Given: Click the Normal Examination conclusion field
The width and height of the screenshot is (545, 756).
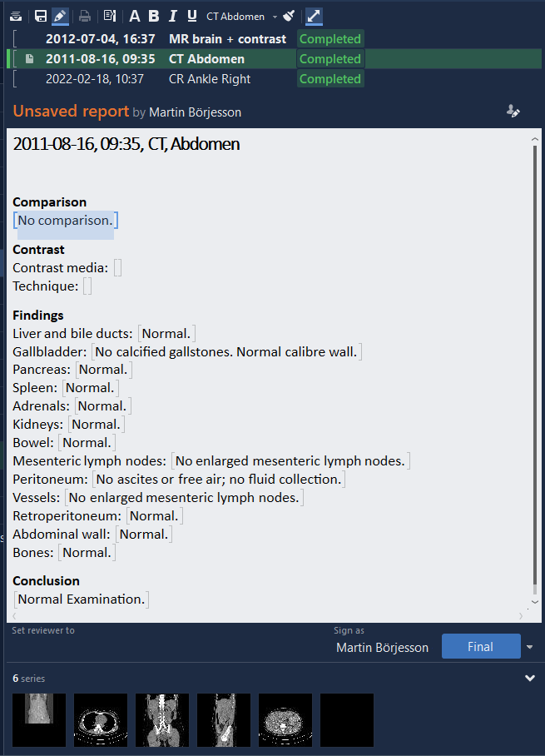Looking at the screenshot, I should [x=82, y=599].
